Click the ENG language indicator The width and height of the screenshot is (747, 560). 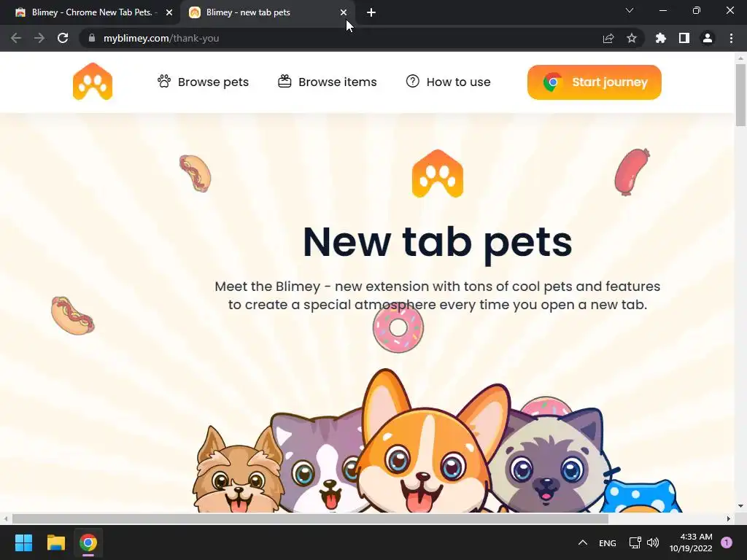click(x=608, y=542)
